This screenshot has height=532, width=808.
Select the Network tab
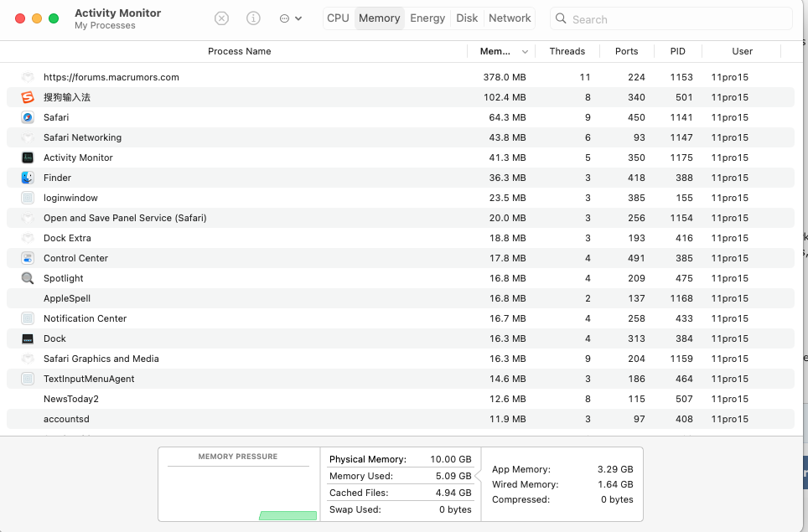tap(510, 18)
